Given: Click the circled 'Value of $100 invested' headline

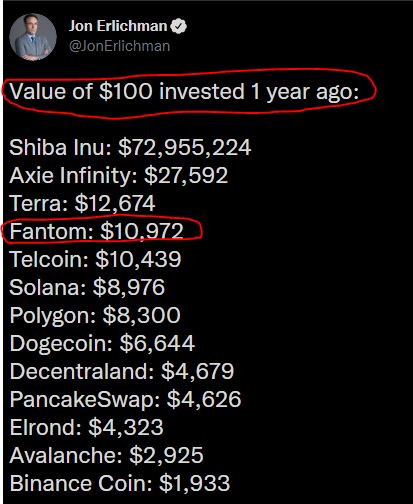Looking at the screenshot, I should click(184, 91).
